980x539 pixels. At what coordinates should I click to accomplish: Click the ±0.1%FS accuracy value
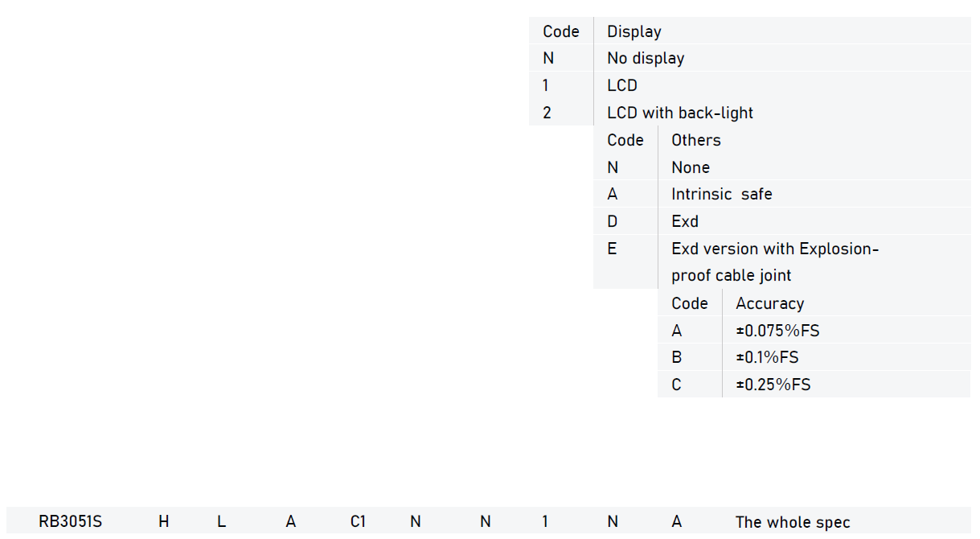(767, 357)
